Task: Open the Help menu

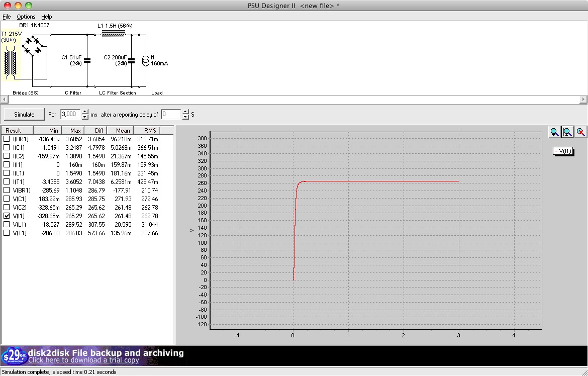Action: [x=47, y=17]
